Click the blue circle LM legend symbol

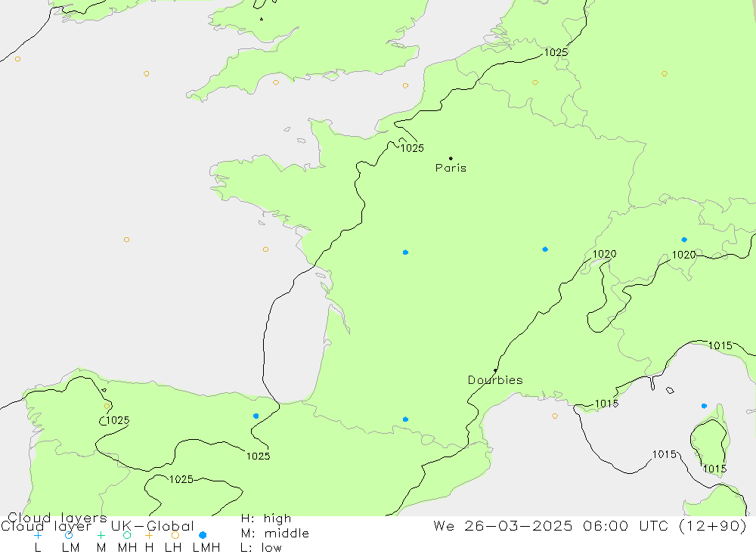pyautogui.click(x=69, y=535)
